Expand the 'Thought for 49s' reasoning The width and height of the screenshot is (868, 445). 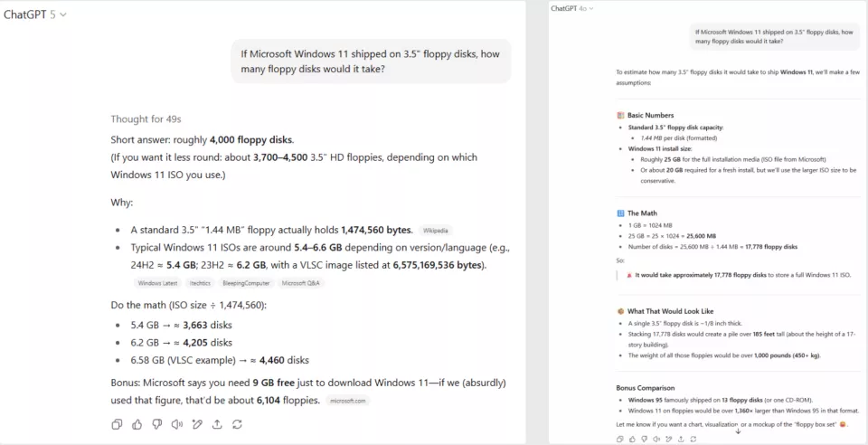coord(146,119)
